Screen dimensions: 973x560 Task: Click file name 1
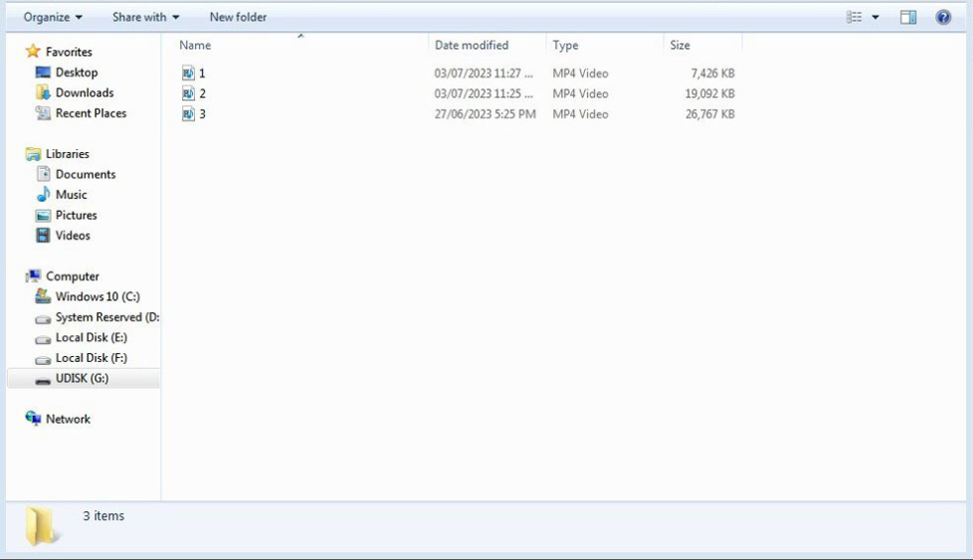(x=202, y=74)
